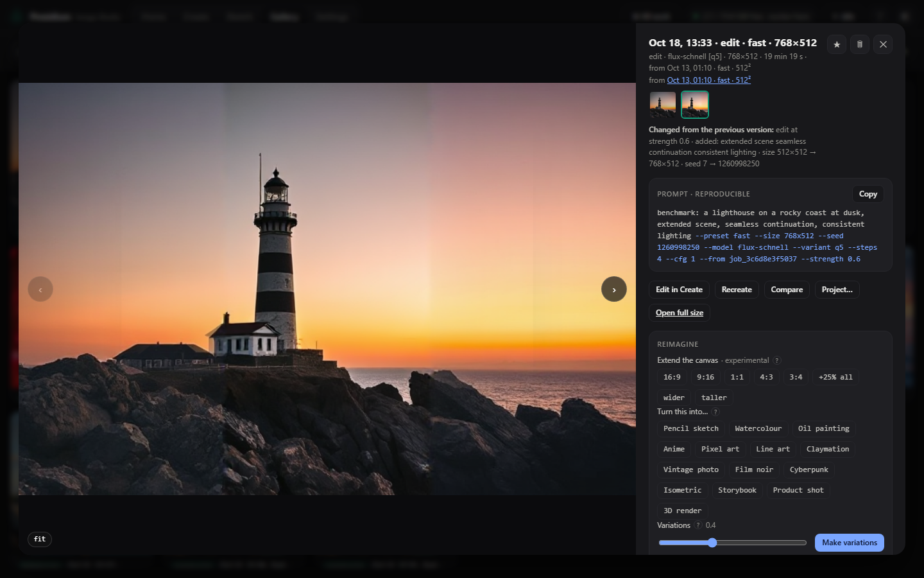This screenshot has width=924, height=578.
Task: Click Edit in Create
Action: [679, 290]
